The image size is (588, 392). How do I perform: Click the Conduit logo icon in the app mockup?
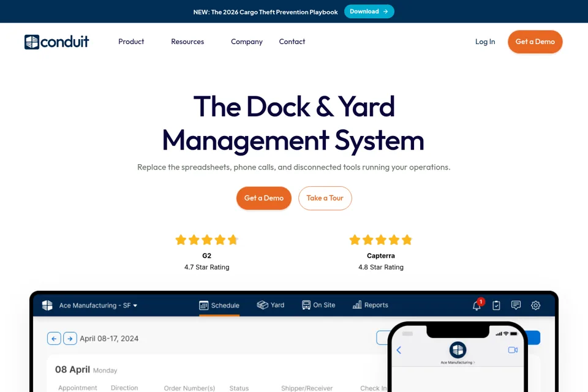coord(47,306)
